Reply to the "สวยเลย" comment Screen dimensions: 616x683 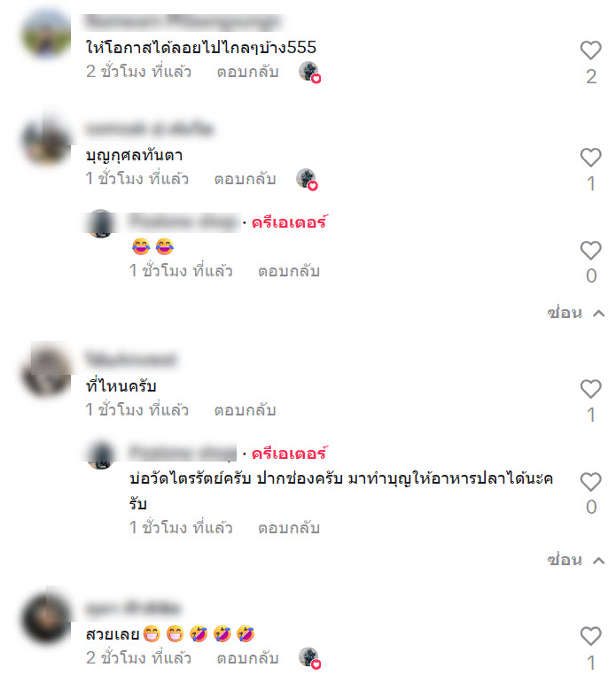[x=247, y=658]
